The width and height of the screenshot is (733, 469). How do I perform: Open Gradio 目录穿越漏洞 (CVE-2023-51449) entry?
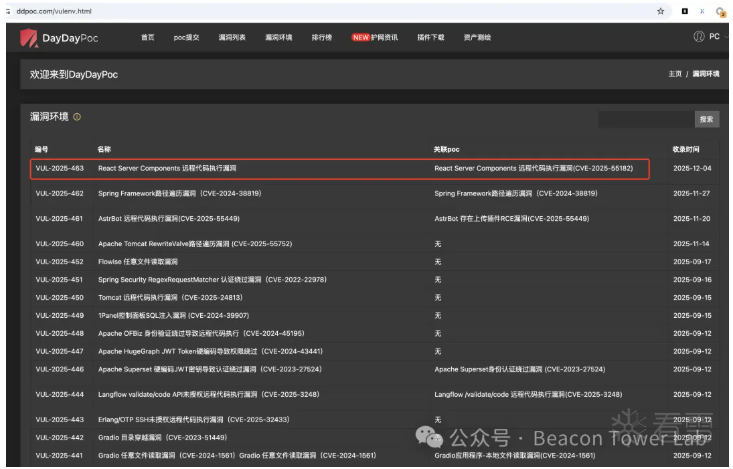click(x=162, y=438)
